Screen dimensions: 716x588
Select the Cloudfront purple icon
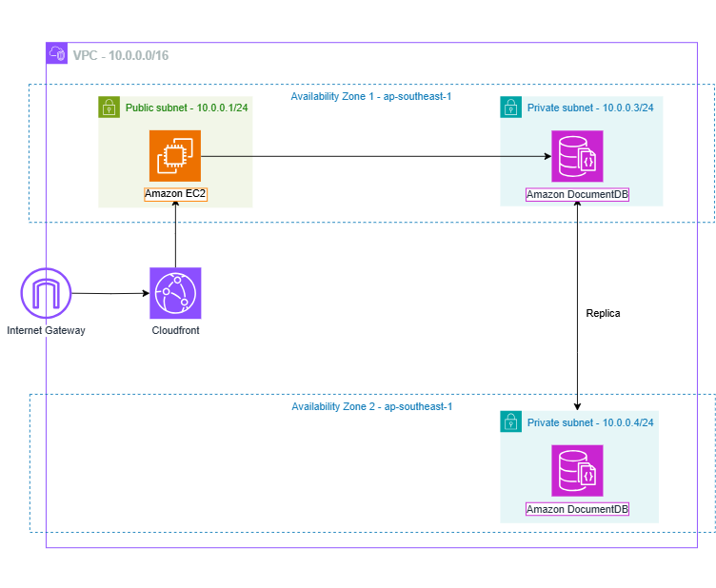(175, 293)
